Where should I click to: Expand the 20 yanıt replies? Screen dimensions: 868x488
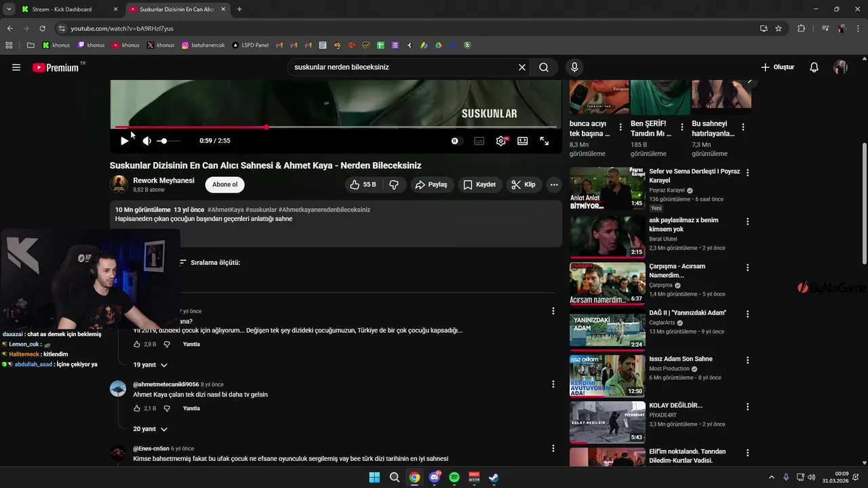pos(150,429)
